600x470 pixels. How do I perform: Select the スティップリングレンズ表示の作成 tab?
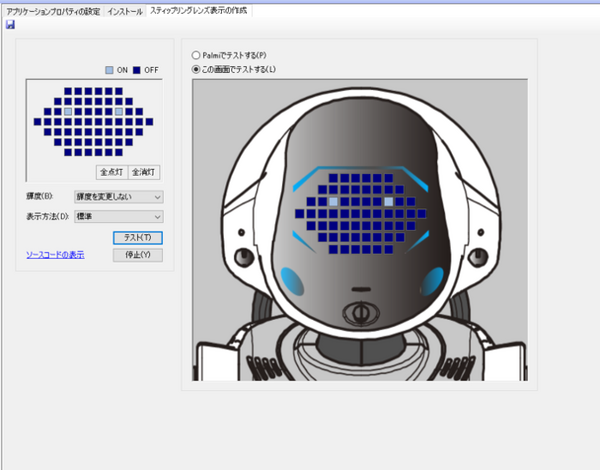(198, 9)
